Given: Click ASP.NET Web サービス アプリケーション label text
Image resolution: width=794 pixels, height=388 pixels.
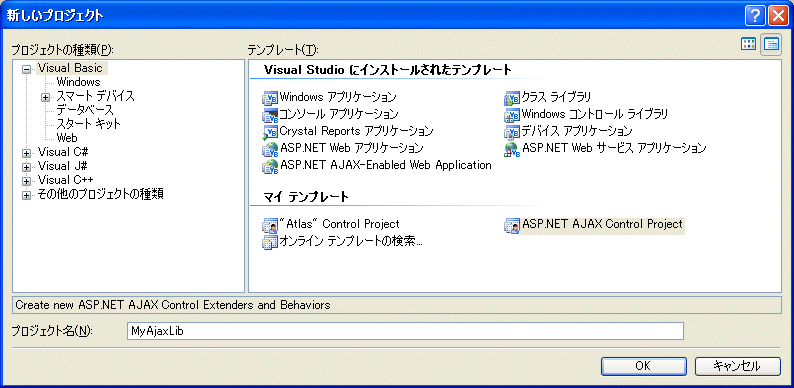Looking at the screenshot, I should coord(614,148).
